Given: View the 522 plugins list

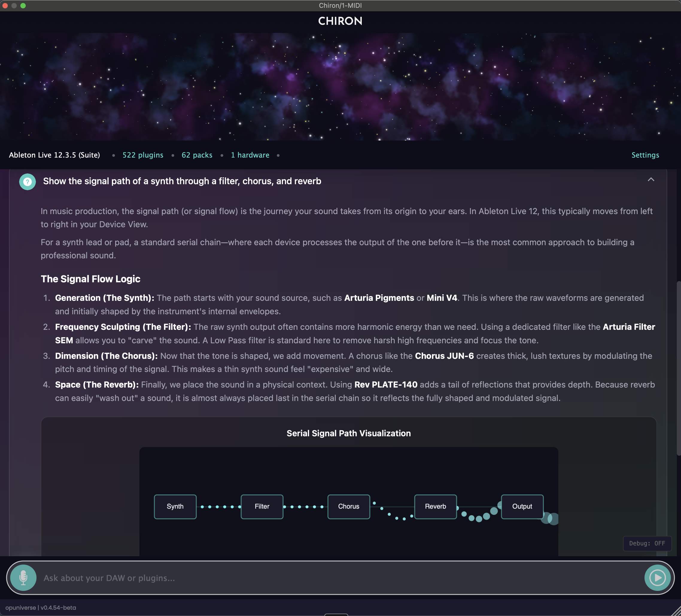Looking at the screenshot, I should click(x=142, y=155).
